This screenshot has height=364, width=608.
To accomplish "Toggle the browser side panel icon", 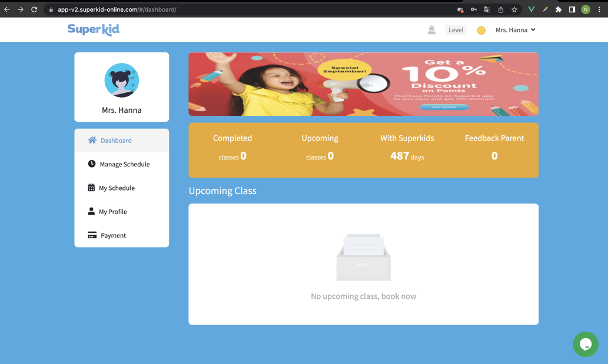I will coord(572,9).
